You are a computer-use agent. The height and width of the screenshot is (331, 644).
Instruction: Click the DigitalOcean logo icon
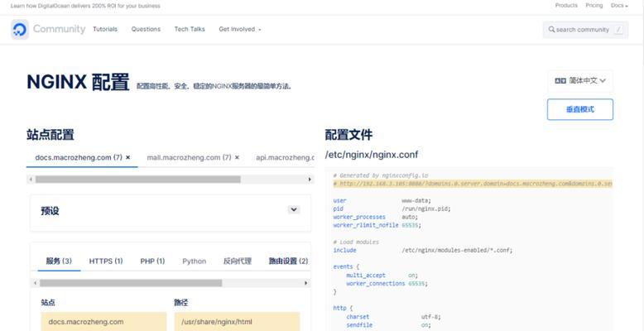pyautogui.click(x=20, y=30)
